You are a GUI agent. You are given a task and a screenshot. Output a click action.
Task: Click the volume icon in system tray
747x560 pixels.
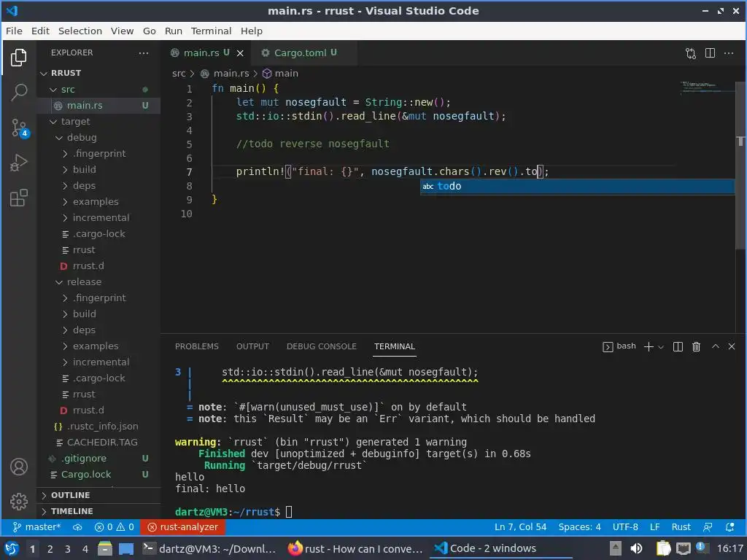coord(636,548)
